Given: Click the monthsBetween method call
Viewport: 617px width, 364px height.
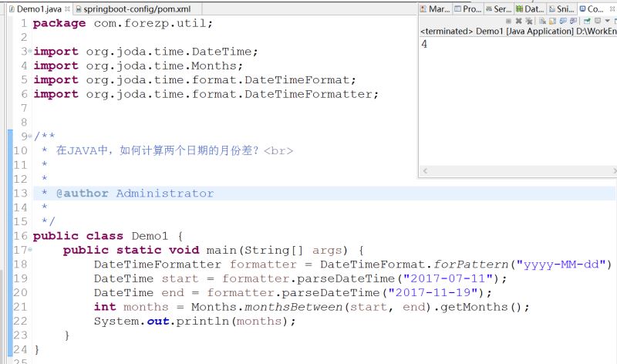Looking at the screenshot, I should 294,307.
